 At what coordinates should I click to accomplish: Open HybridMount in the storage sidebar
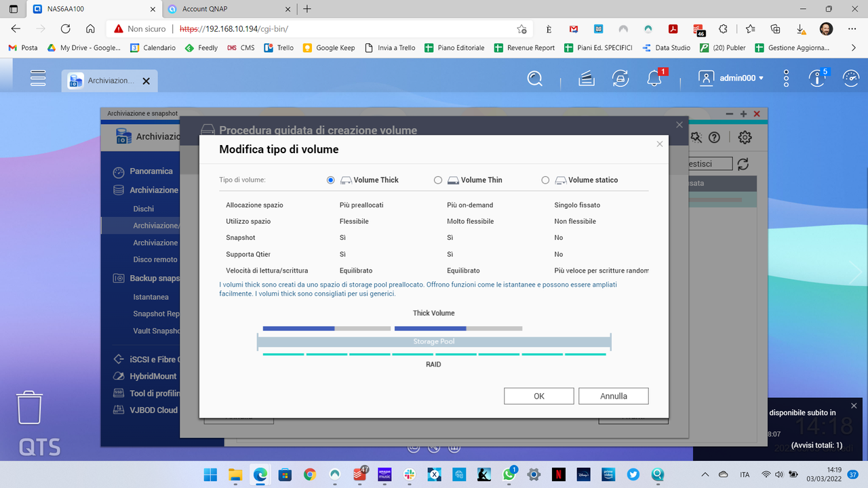point(153,376)
